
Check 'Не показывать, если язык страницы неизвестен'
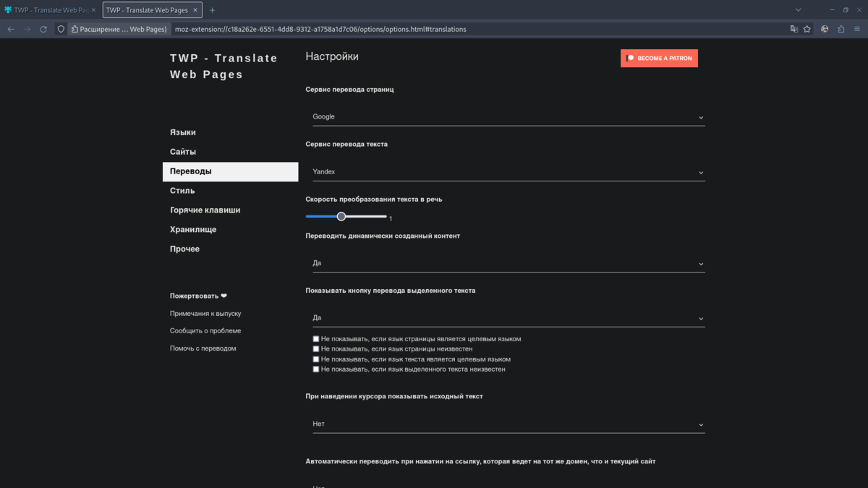316,349
